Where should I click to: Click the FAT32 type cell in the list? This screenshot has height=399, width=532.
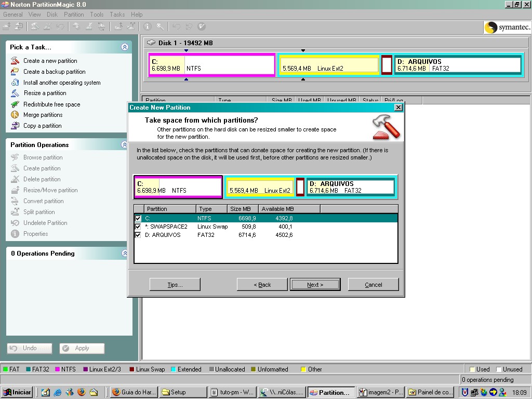click(206, 235)
